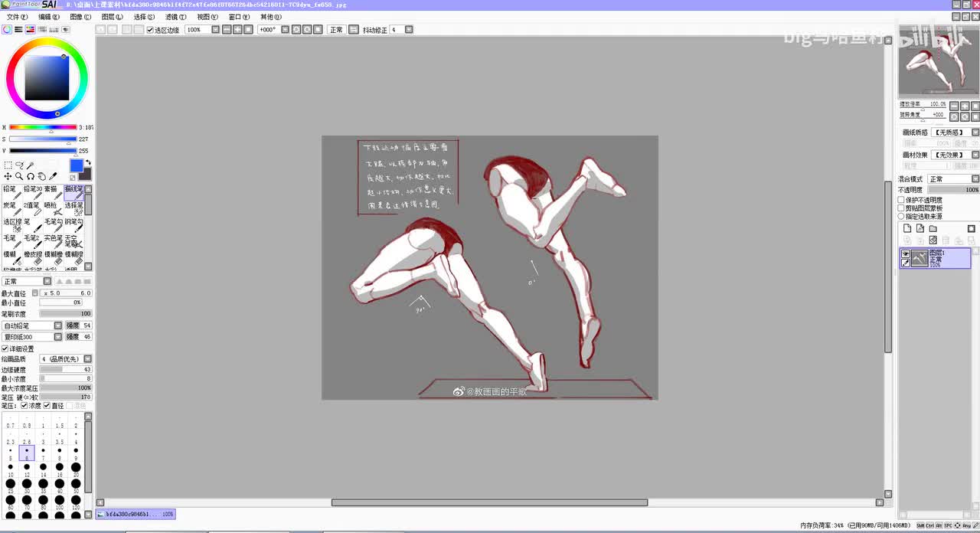Click the 笔刷浓度 brush density slider

click(x=66, y=314)
